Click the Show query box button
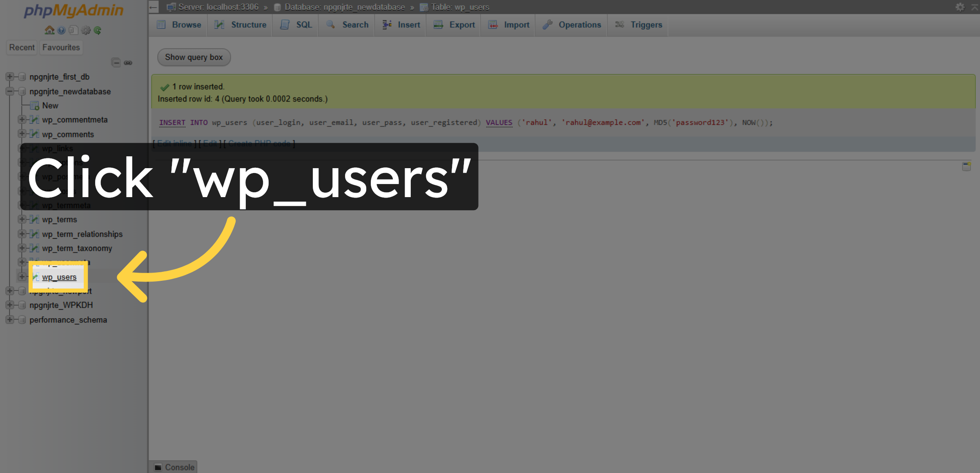This screenshot has height=473, width=980. (194, 57)
